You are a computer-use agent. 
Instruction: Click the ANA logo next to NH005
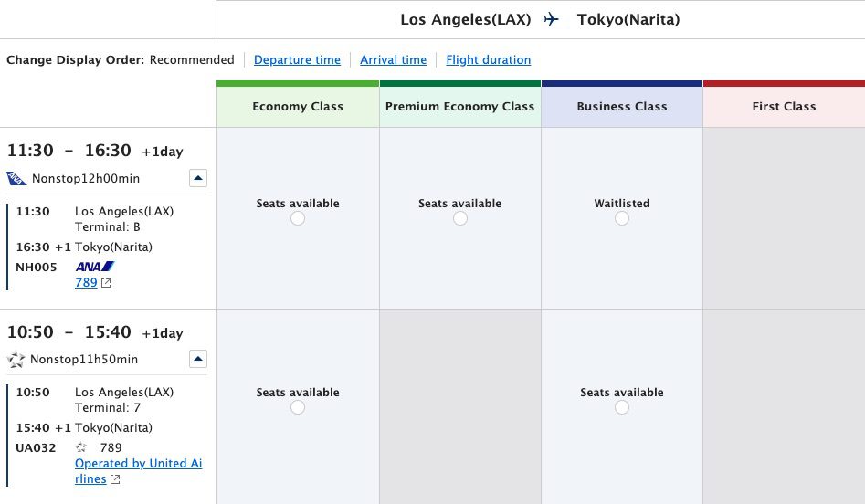pos(95,267)
